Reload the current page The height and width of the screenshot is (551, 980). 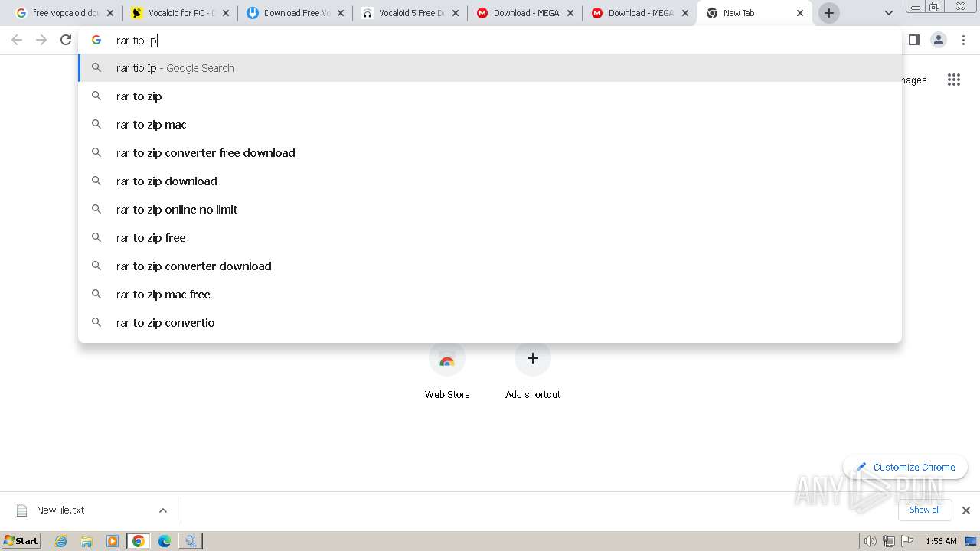pyautogui.click(x=66, y=40)
